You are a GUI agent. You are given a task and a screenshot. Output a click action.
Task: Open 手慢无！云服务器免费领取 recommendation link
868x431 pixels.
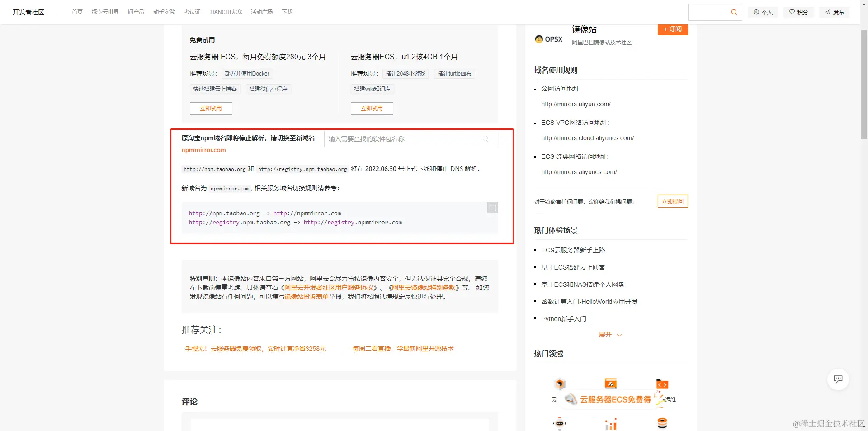(256, 349)
